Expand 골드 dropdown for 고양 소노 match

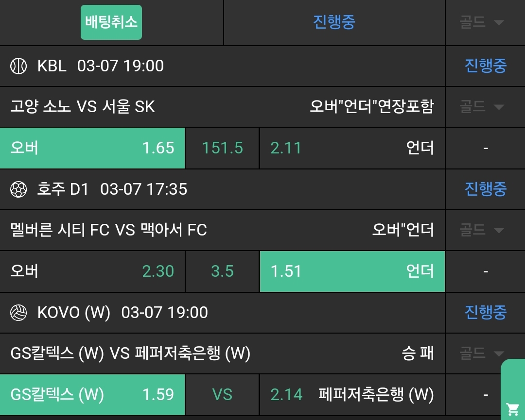tap(481, 107)
